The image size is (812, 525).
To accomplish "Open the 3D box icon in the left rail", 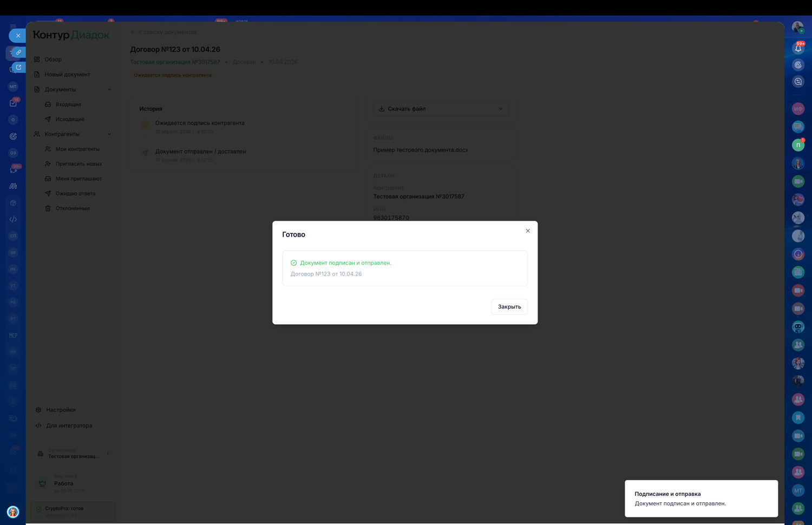I will [x=13, y=203].
